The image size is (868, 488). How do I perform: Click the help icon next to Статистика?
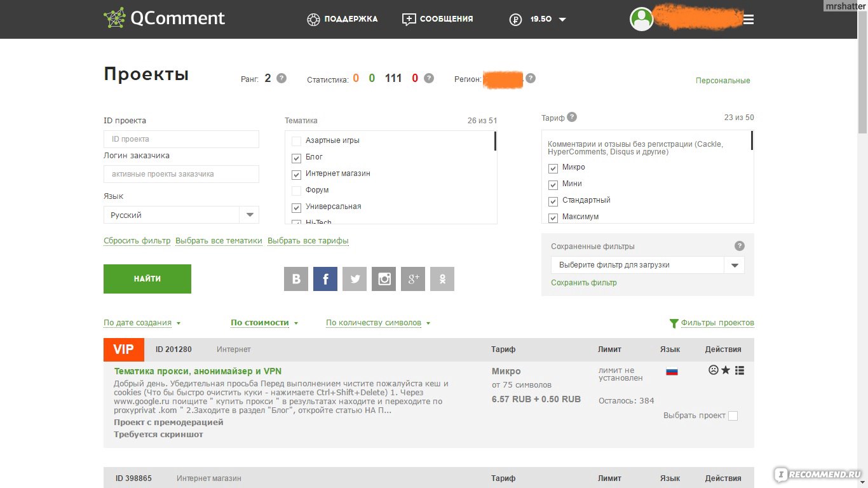pyautogui.click(x=429, y=78)
